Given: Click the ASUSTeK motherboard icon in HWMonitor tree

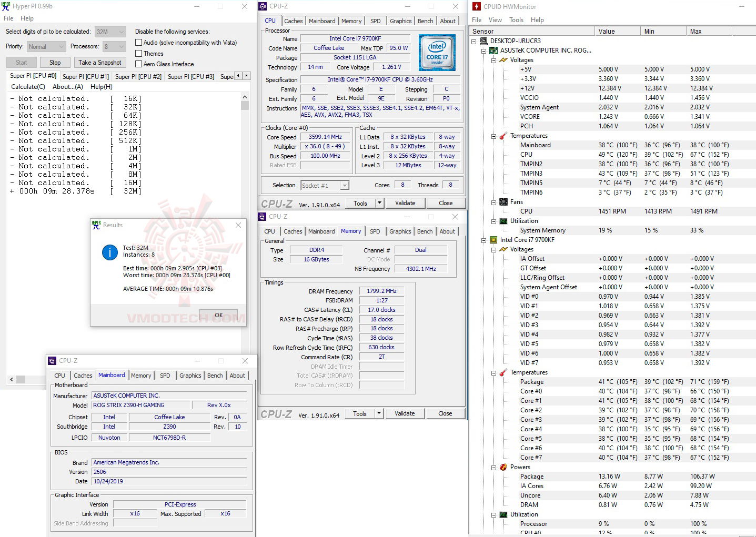Looking at the screenshot, I should (493, 50).
